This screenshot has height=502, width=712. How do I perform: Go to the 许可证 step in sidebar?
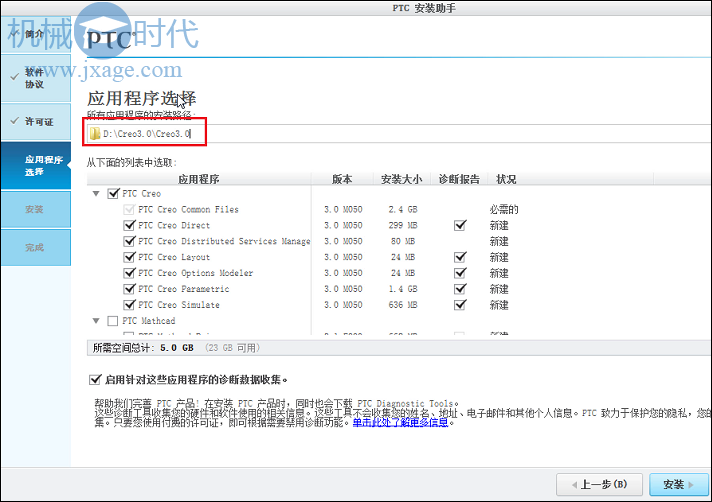[x=35, y=122]
